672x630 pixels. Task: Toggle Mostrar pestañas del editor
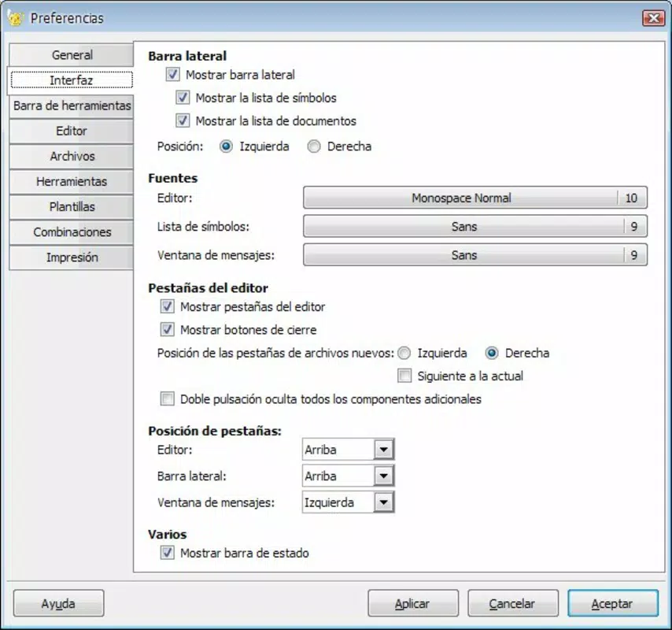click(x=167, y=306)
